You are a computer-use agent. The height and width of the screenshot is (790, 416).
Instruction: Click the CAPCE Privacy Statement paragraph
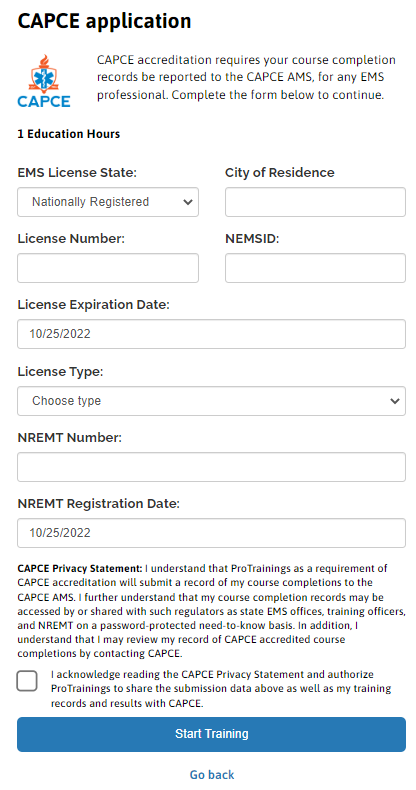point(212,611)
